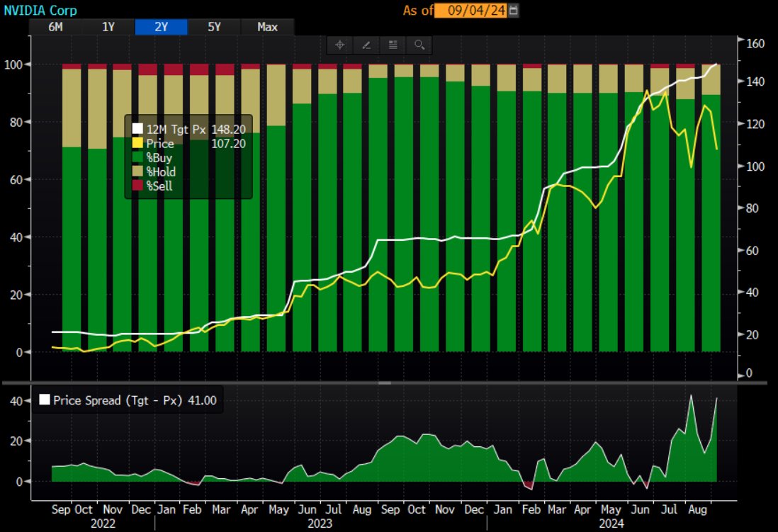Toggle the %Sell series in the legend

coord(155,186)
